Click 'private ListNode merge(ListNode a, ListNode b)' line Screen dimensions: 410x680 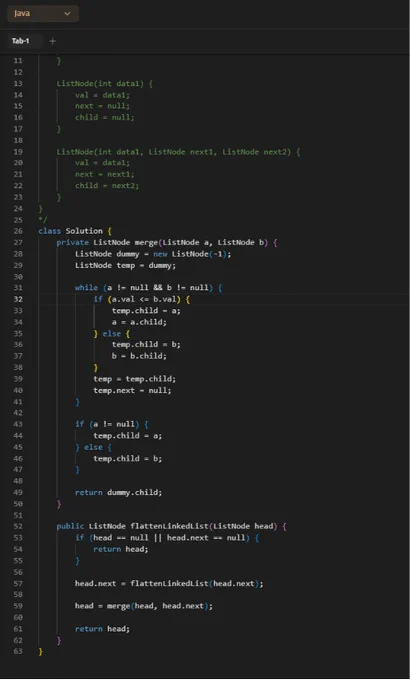coord(167,242)
